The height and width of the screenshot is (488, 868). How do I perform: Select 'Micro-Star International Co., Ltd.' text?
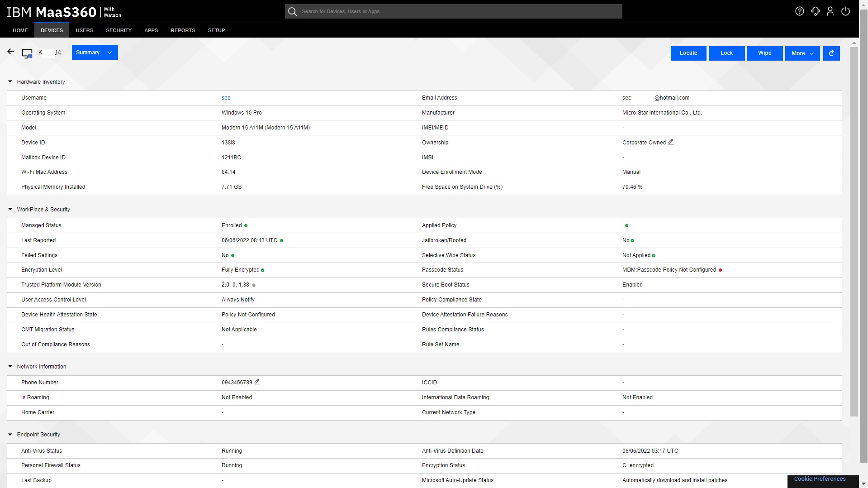[662, 113]
